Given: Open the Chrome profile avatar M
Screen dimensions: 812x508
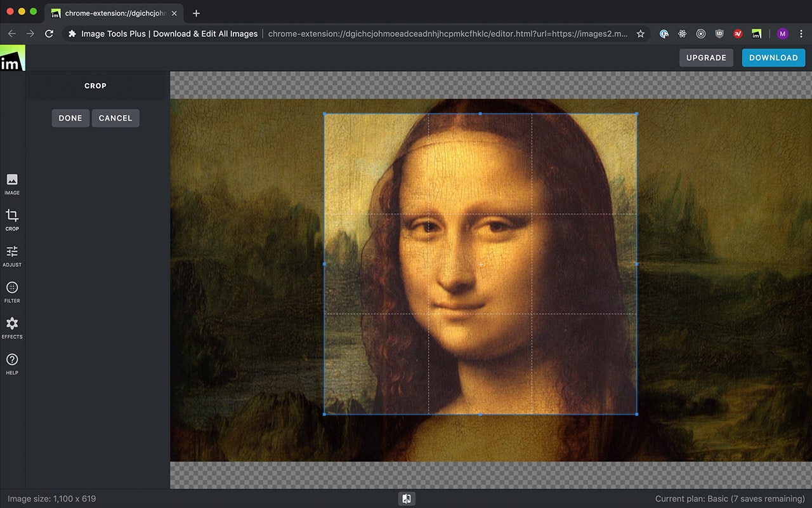Looking at the screenshot, I should [x=782, y=34].
